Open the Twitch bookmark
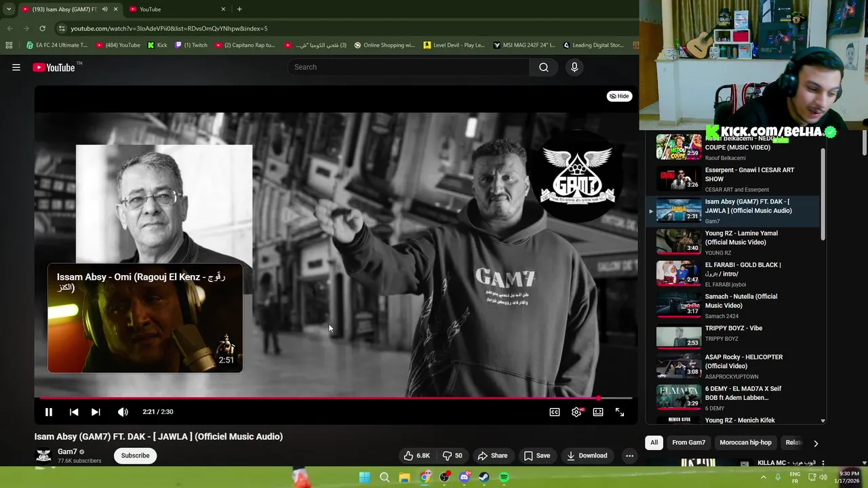This screenshot has width=868, height=488. coord(191,45)
